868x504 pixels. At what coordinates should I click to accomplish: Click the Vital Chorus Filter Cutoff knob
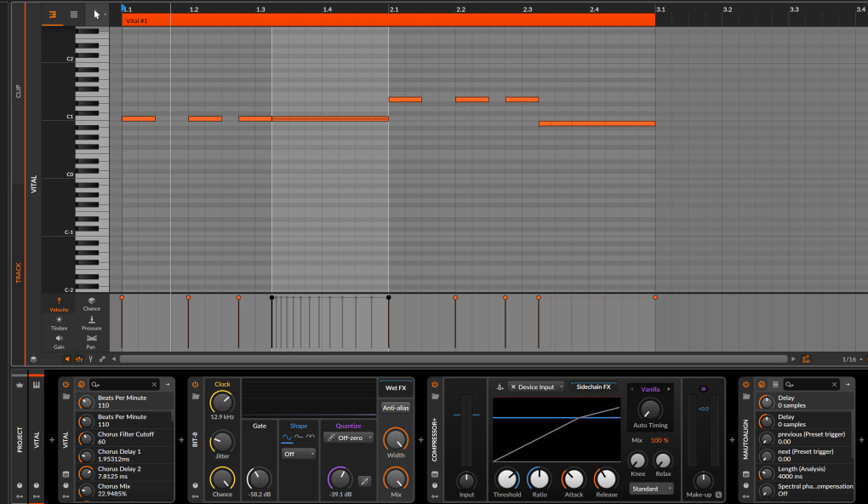(x=86, y=438)
